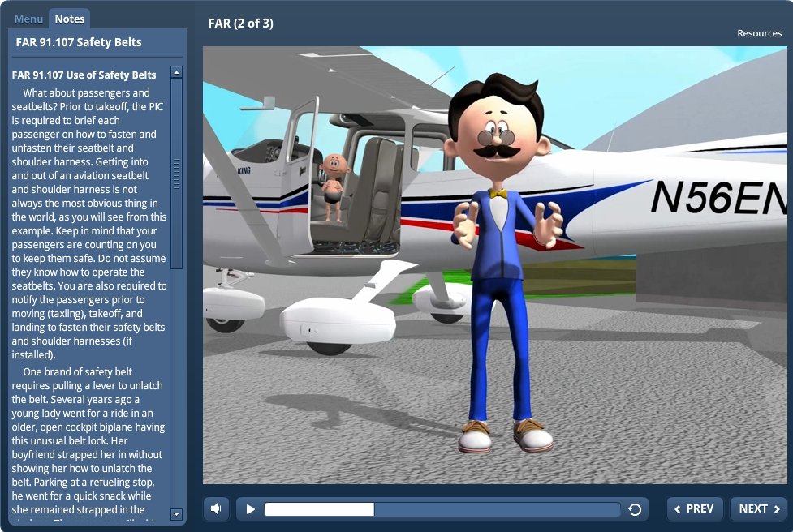
Task: Click the unfilled blue portion of the seek bar
Action: 495,509
